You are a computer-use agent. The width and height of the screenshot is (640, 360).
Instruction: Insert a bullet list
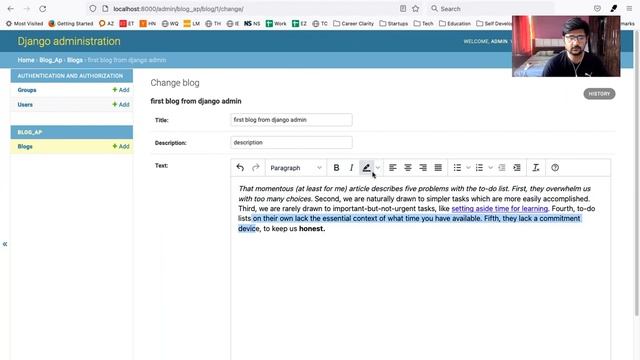(x=457, y=168)
